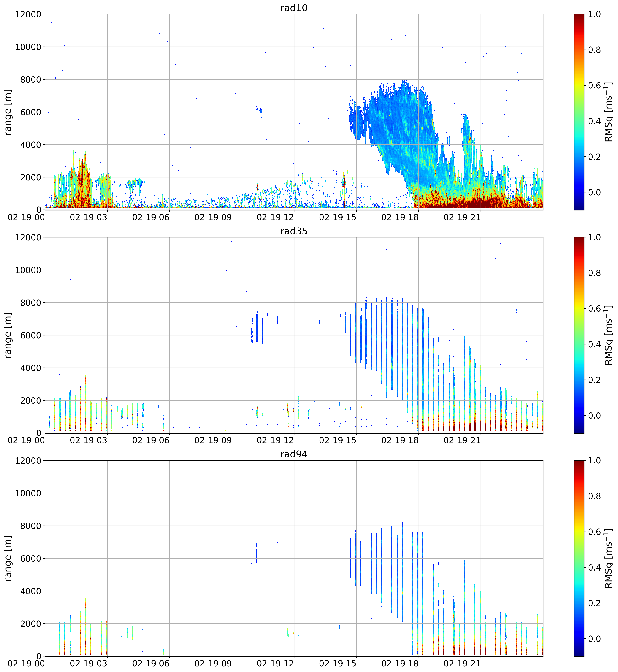Click the 10000 range tick on rad35
The width and height of the screenshot is (618, 672).
pyautogui.click(x=28, y=270)
